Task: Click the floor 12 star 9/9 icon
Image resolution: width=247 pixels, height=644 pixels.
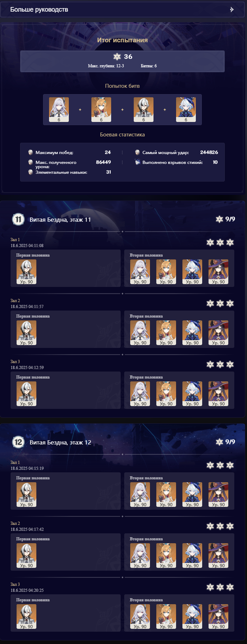Action: click(x=219, y=442)
